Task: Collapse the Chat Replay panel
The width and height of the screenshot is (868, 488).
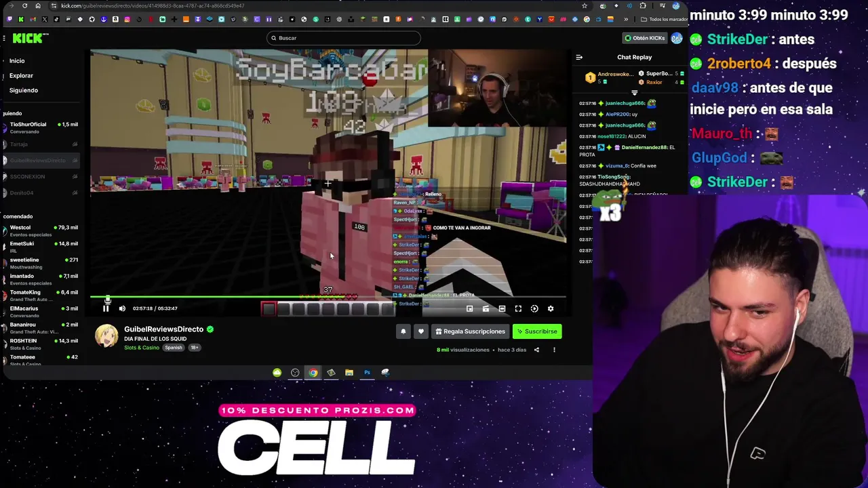Action: coord(579,58)
